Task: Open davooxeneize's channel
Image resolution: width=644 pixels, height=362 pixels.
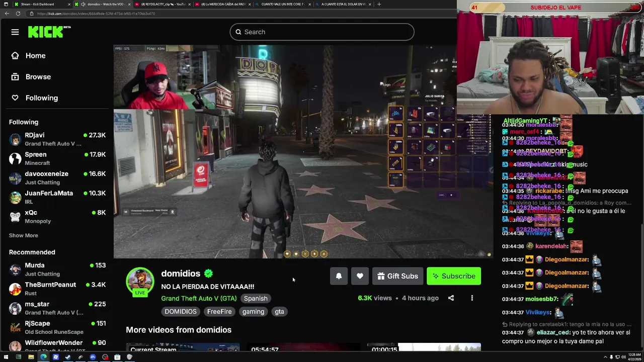Action: tap(57, 178)
